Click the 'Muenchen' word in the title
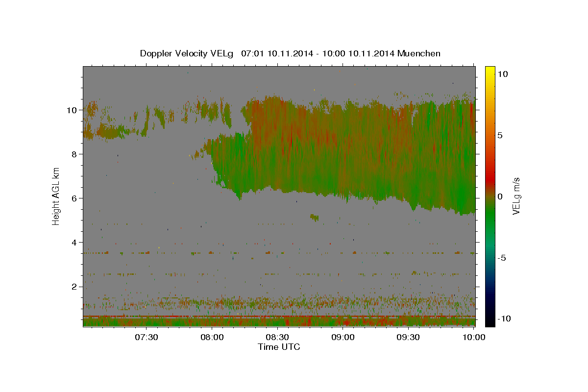The width and height of the screenshot is (588, 392). [419, 53]
